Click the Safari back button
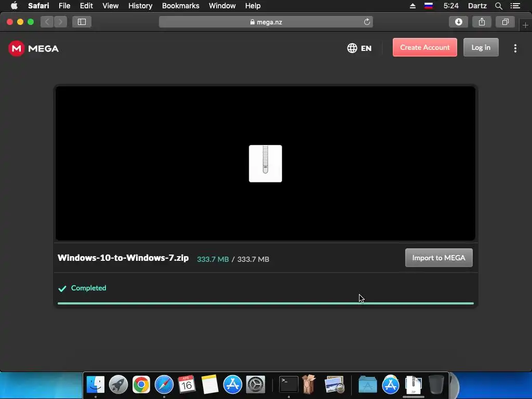The height and width of the screenshot is (399, 532). pos(47,22)
